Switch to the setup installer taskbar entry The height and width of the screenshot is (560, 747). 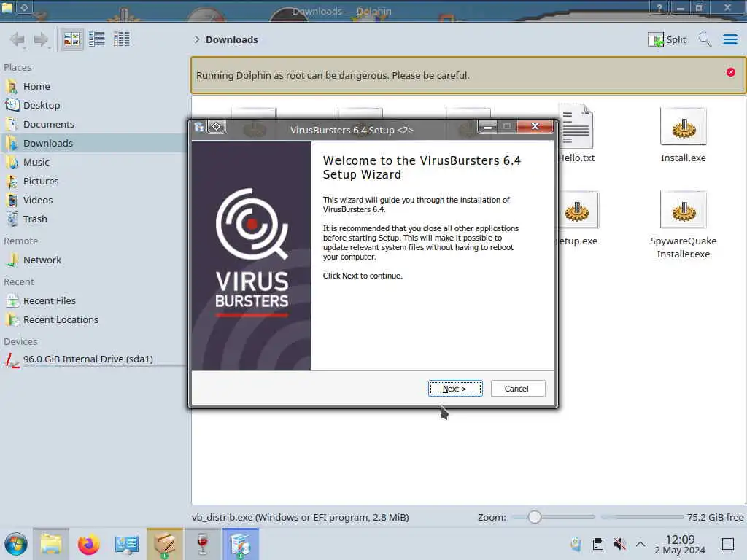click(241, 544)
